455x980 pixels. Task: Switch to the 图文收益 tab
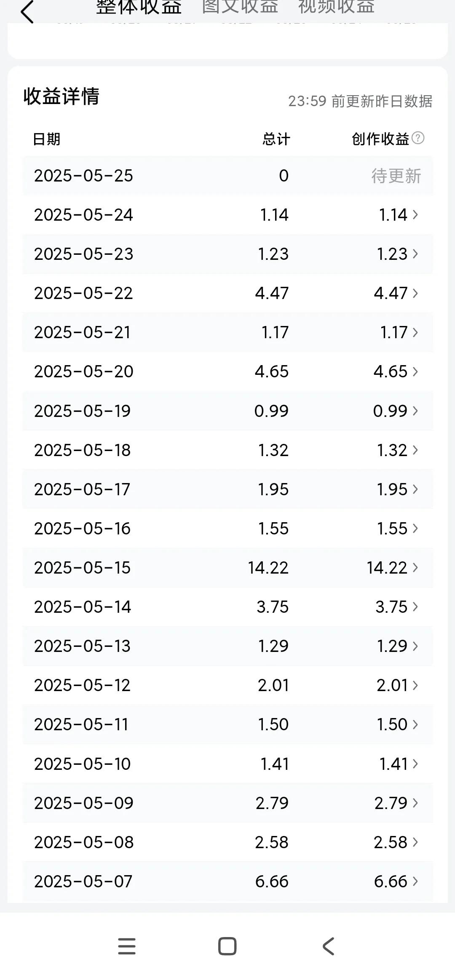pos(240,7)
